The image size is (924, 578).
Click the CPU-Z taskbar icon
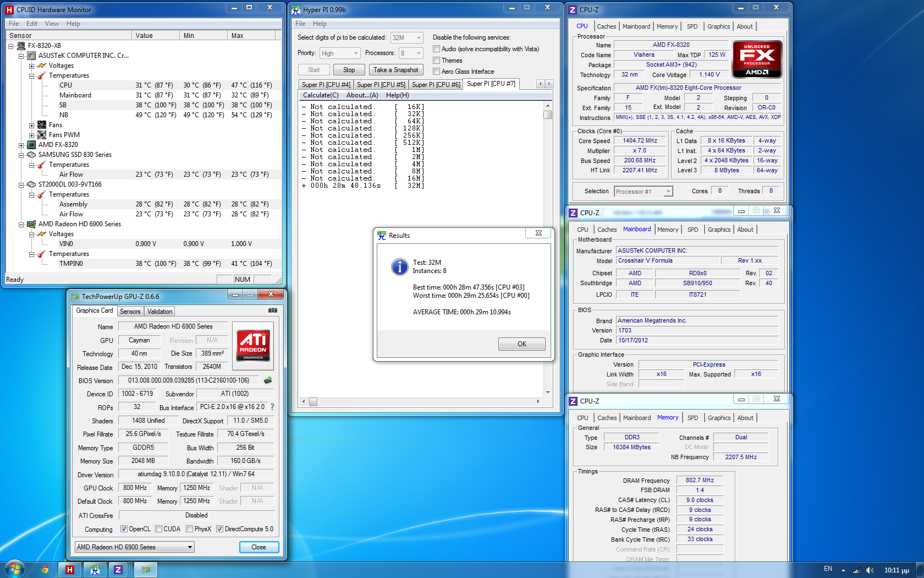pyautogui.click(x=118, y=570)
